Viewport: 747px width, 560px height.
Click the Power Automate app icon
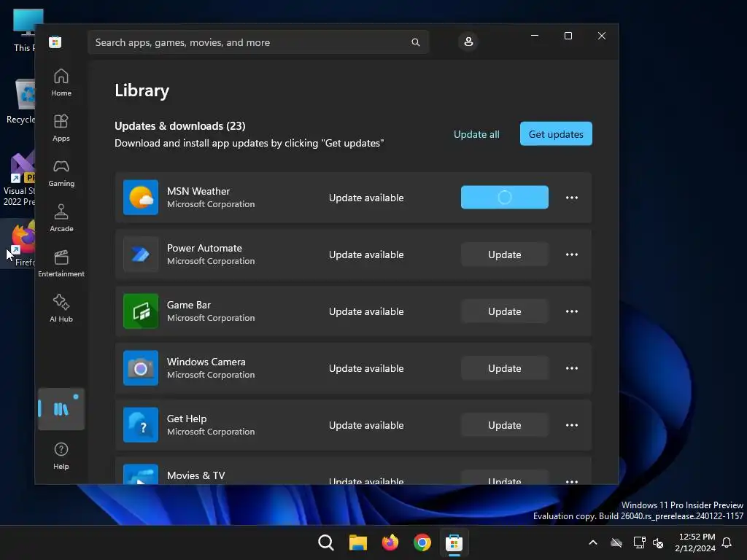point(141,254)
